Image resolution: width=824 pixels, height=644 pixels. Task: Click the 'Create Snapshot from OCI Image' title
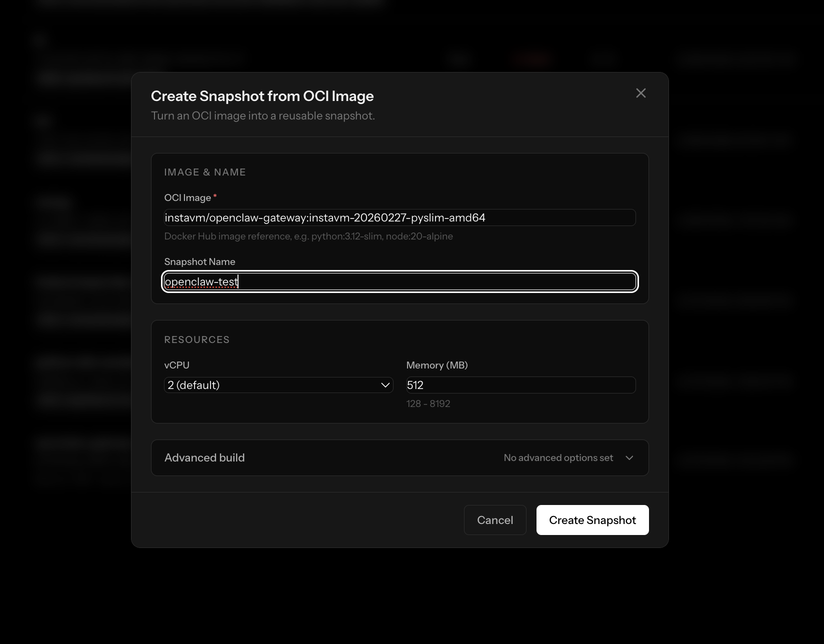[262, 96]
